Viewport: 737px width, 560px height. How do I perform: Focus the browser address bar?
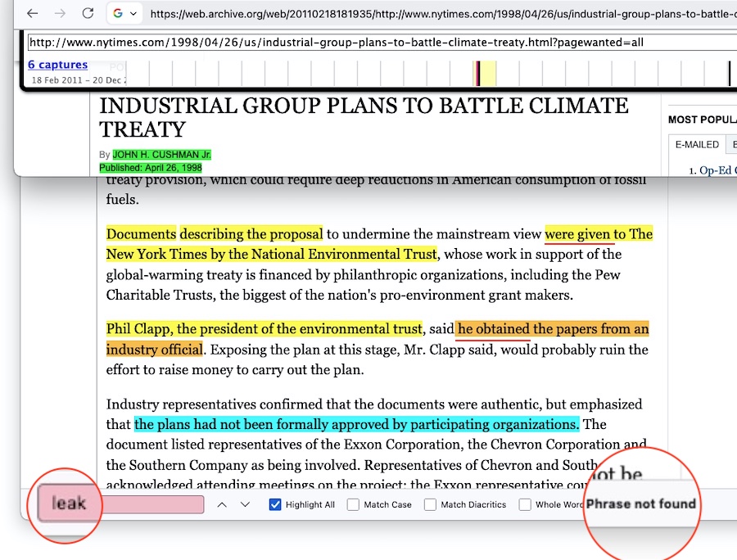pyautogui.click(x=442, y=14)
